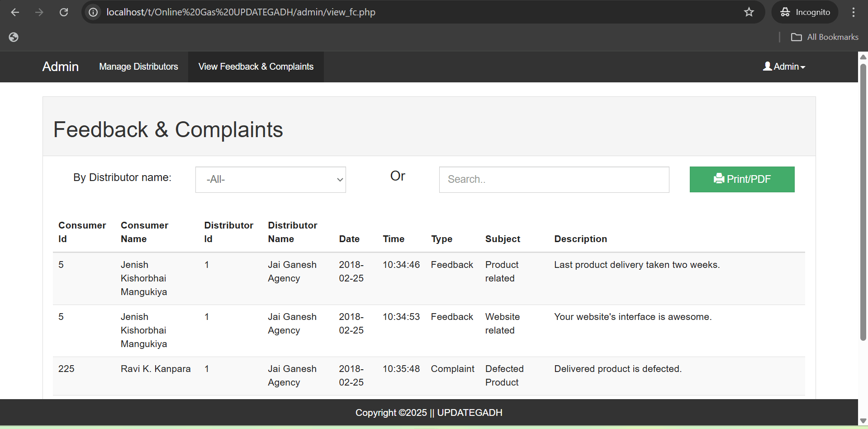Image resolution: width=868 pixels, height=429 pixels.
Task: Expand the Admin user dropdown menu
Action: tap(784, 67)
